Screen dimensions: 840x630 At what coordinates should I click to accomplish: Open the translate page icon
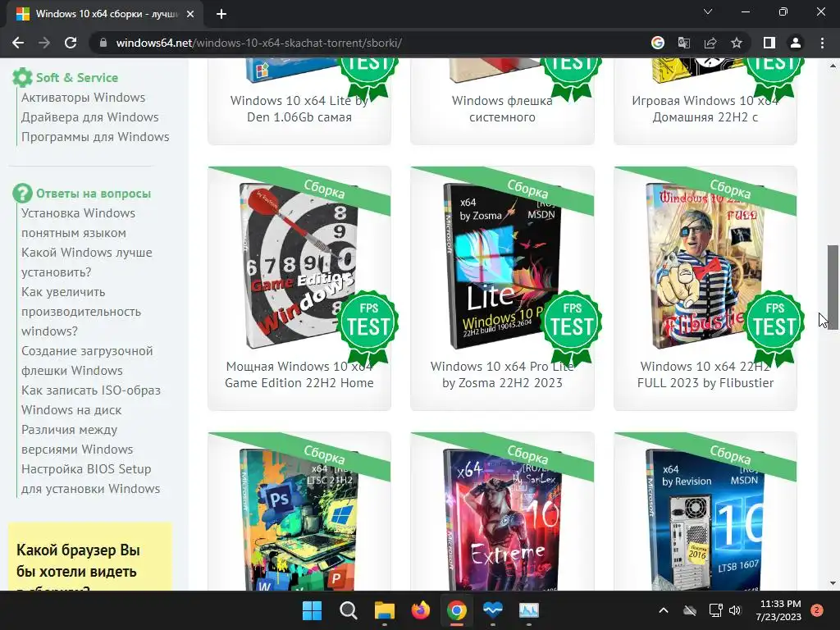683,43
